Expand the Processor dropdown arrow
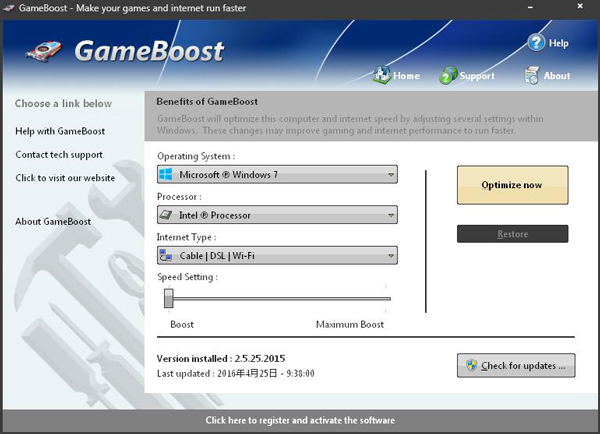 [x=391, y=215]
